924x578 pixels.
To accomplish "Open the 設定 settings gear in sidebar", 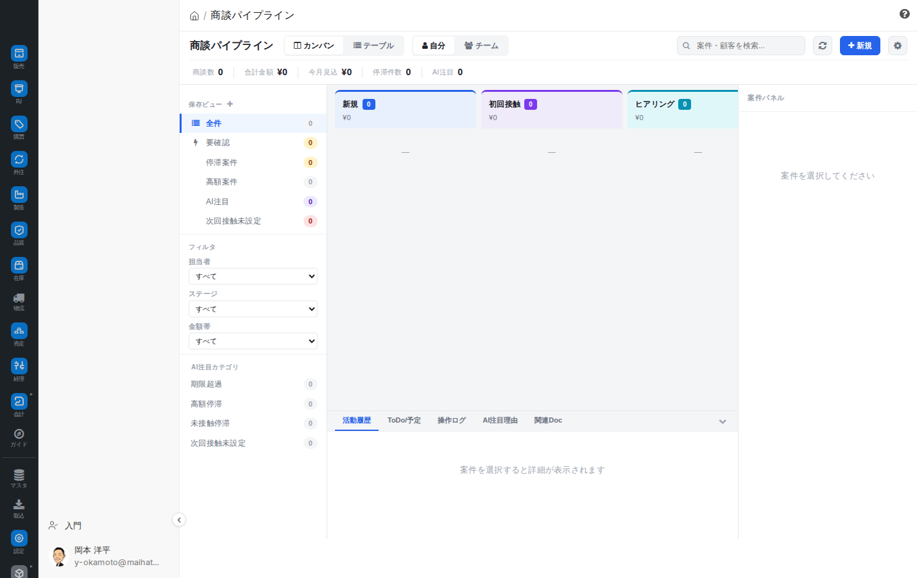I will click(19, 538).
